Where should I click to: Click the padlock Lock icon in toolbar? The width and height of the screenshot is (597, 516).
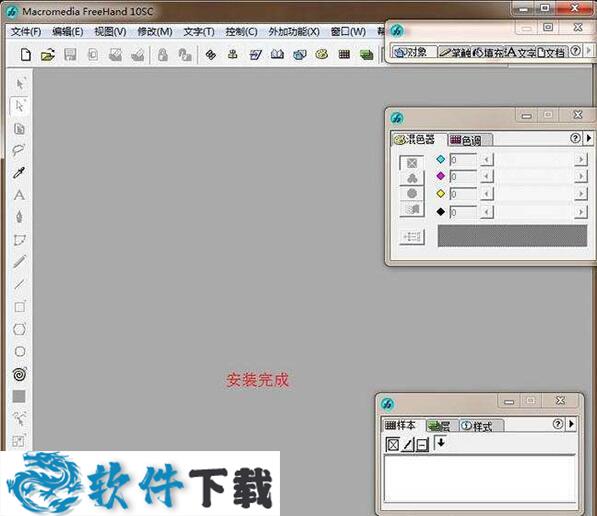click(163, 55)
